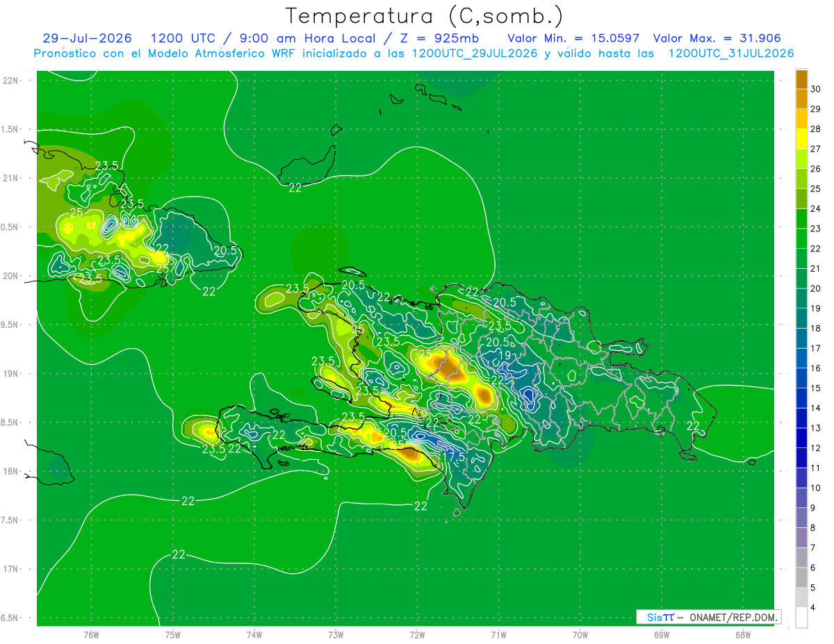
Task: Click the "72W" longitude axis label
Action: coord(417,636)
